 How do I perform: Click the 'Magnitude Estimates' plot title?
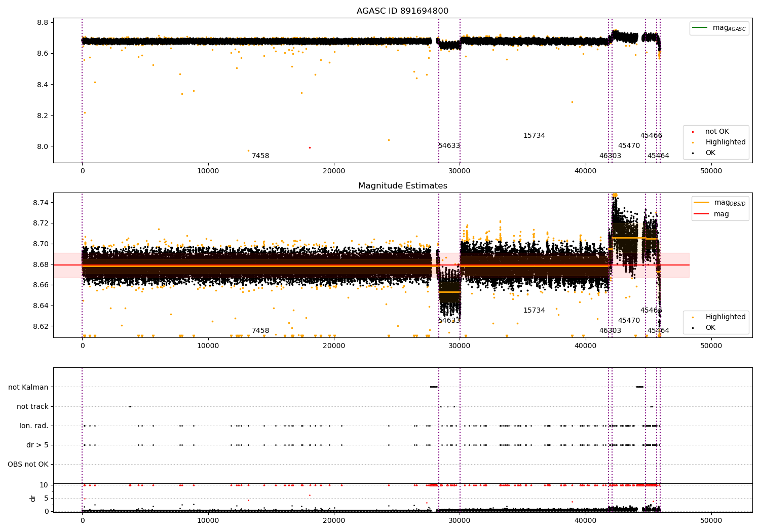pyautogui.click(x=402, y=186)
